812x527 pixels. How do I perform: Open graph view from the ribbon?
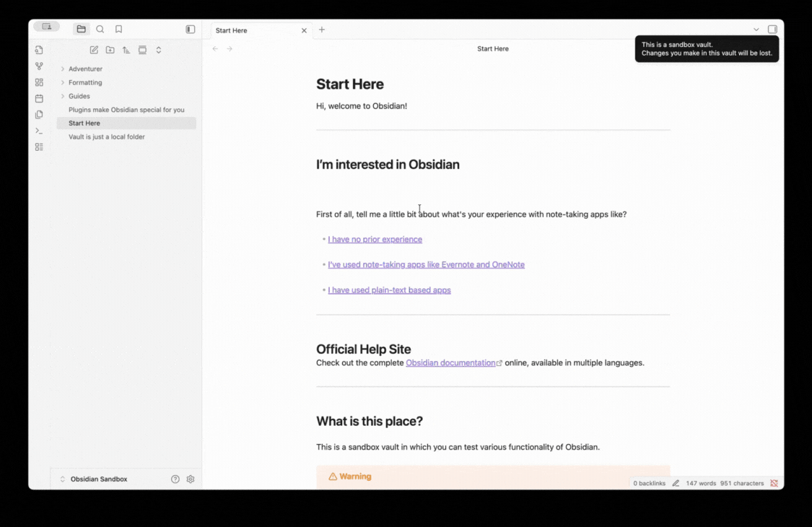pyautogui.click(x=39, y=66)
